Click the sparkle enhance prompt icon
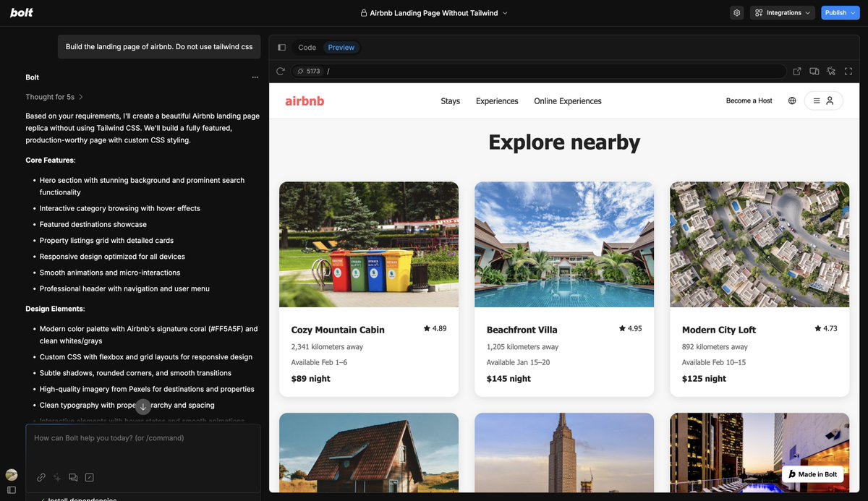The image size is (868, 501). [x=57, y=477]
